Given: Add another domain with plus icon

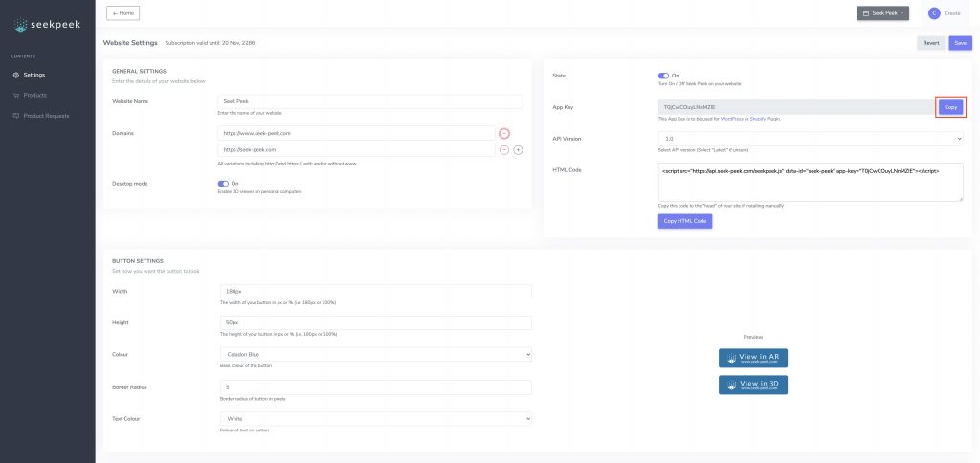Looking at the screenshot, I should point(518,150).
